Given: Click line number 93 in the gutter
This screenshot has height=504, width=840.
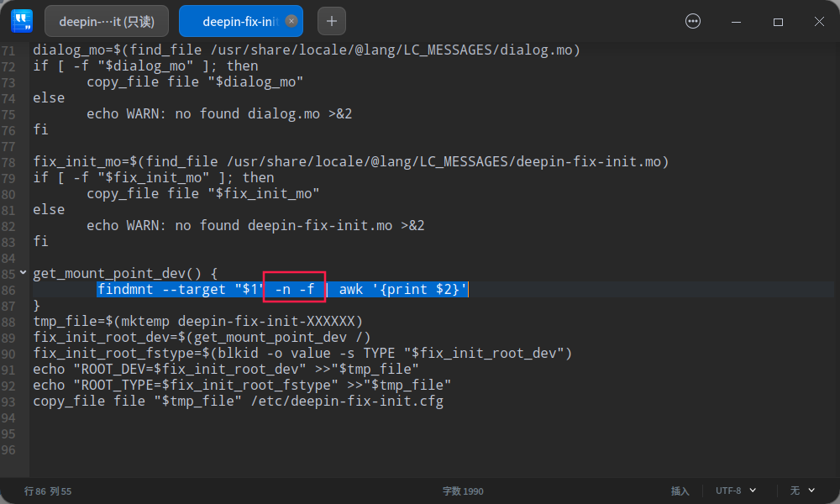Looking at the screenshot, I should click(8, 402).
